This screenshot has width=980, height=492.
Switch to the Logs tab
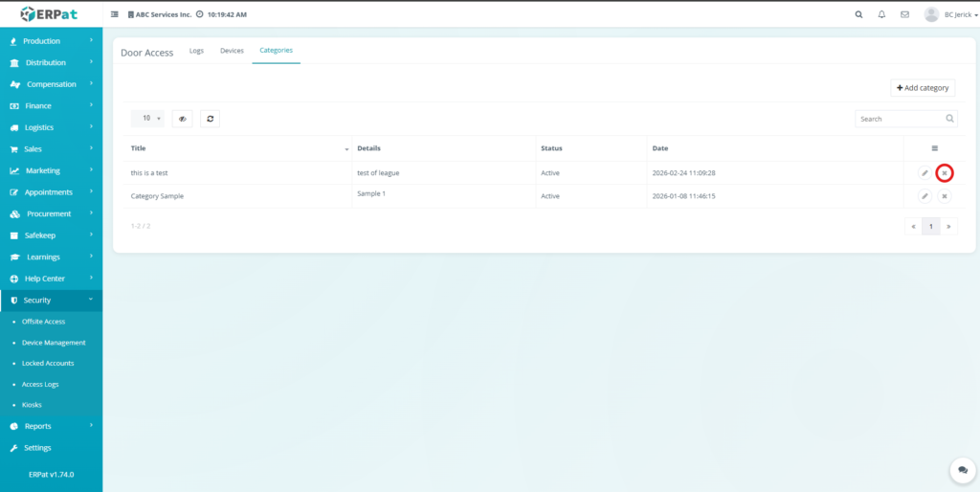coord(196,51)
